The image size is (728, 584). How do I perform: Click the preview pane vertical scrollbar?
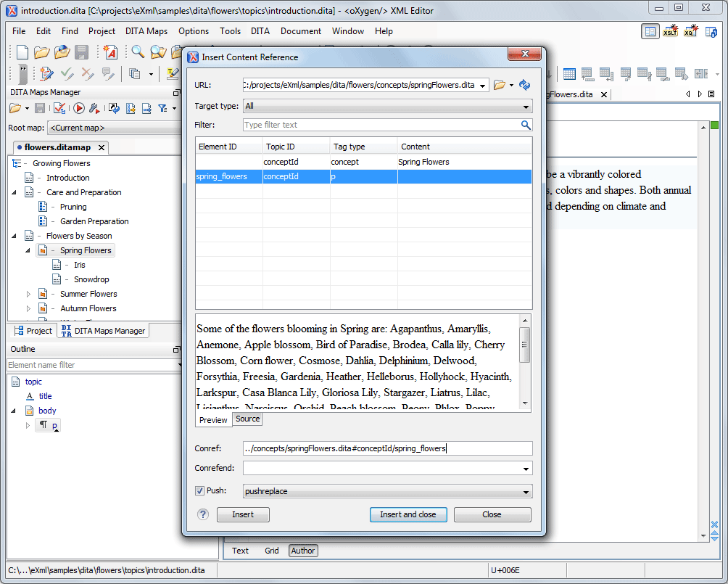(x=525, y=345)
